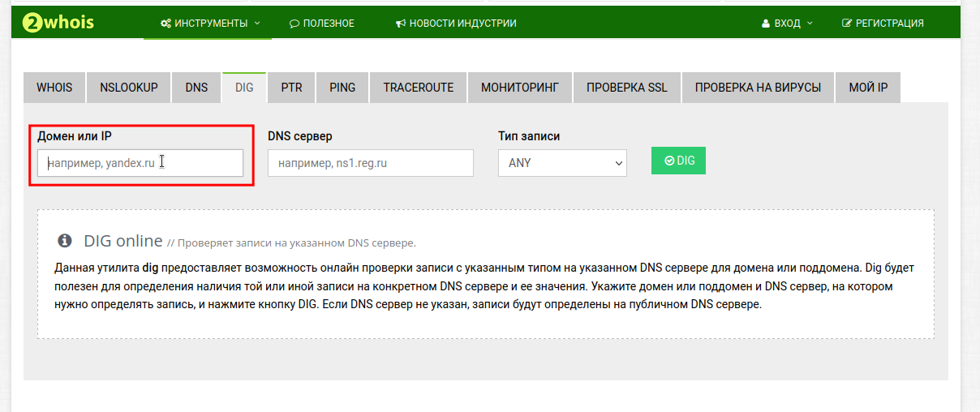Click the user icon beside Вход
The width and height of the screenshot is (980, 412).
click(766, 24)
